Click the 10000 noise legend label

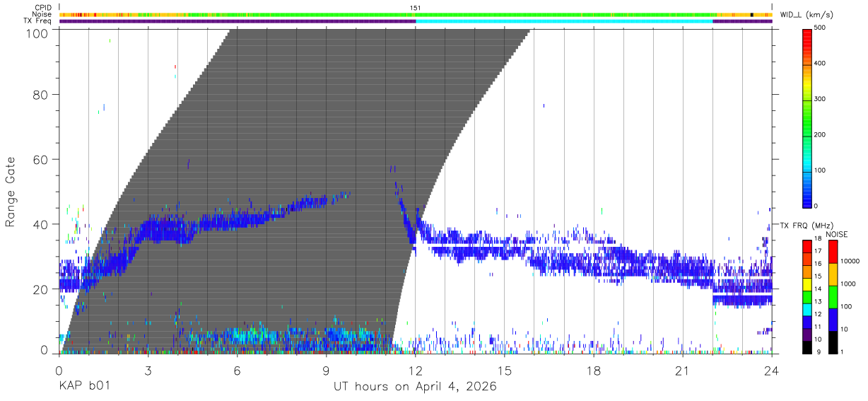coord(851,261)
